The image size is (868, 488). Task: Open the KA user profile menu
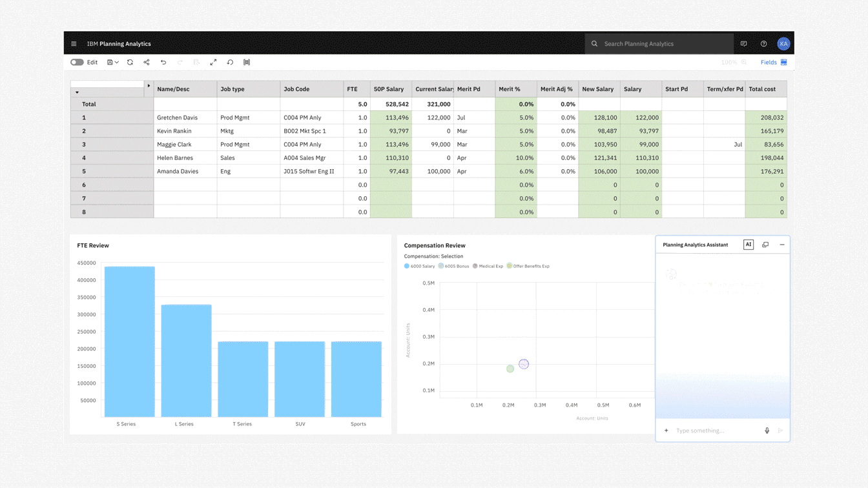pyautogui.click(x=783, y=44)
